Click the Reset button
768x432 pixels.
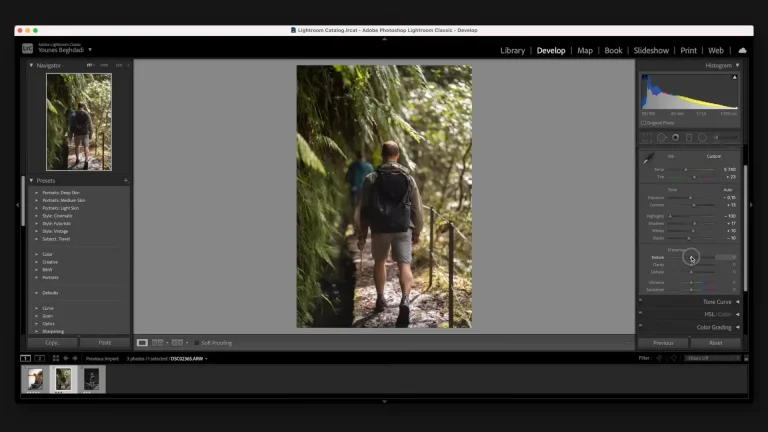click(716, 343)
